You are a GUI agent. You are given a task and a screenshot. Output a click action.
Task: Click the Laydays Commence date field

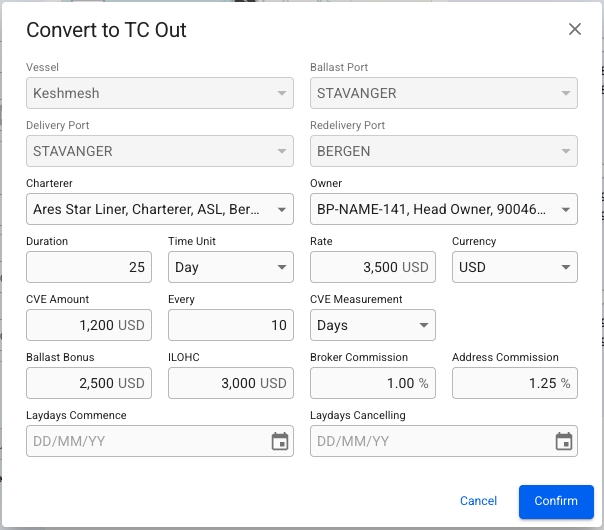click(145, 441)
